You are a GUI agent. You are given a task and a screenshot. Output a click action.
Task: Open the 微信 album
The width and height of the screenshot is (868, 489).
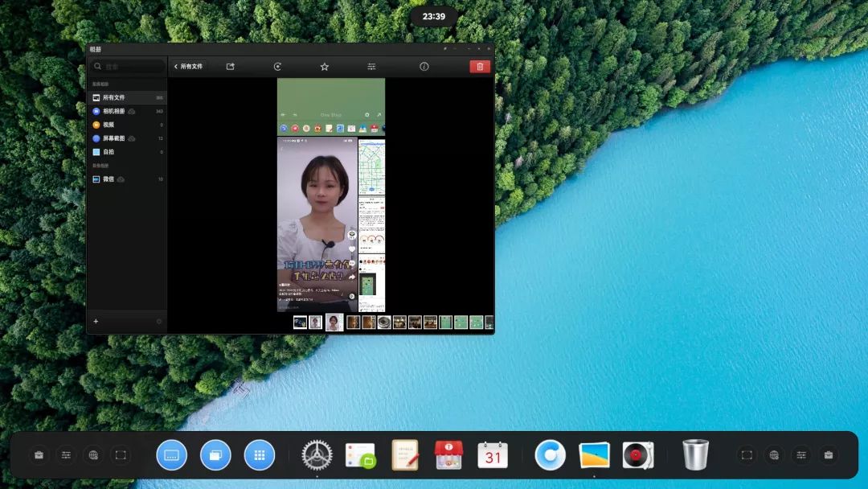pos(127,179)
